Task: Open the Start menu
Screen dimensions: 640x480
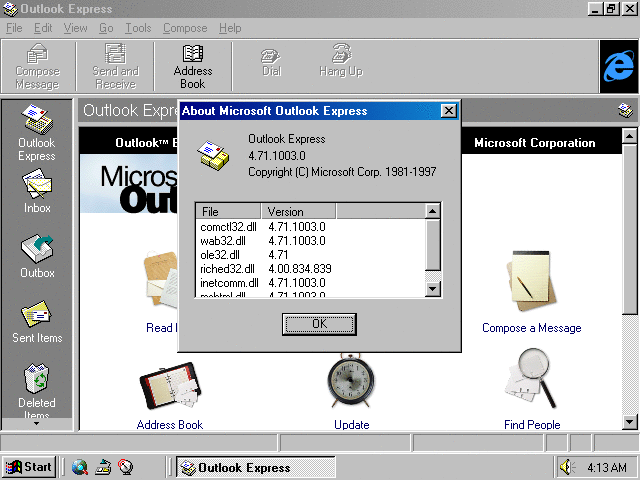Action: tap(29, 467)
